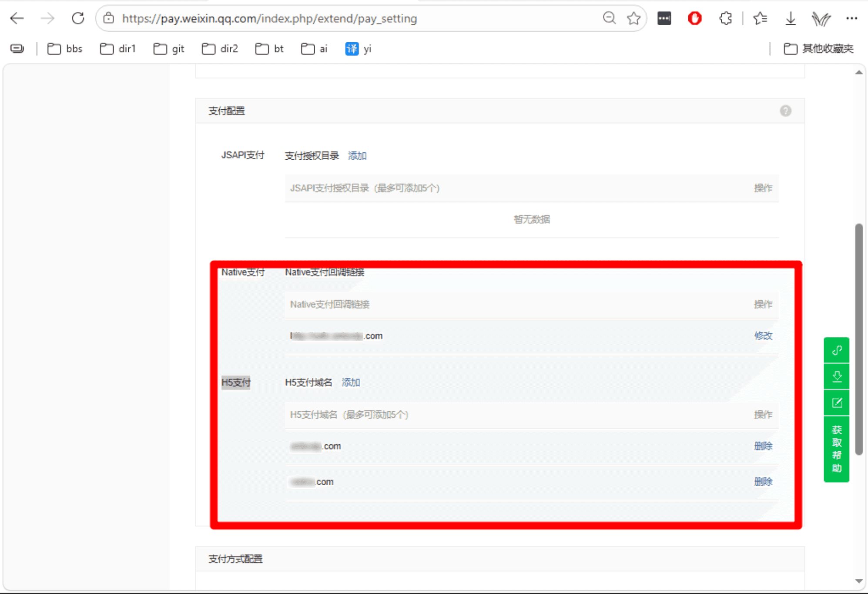Image resolution: width=868 pixels, height=594 pixels.
Task: Click the green sidebar download icon
Action: [x=836, y=376]
